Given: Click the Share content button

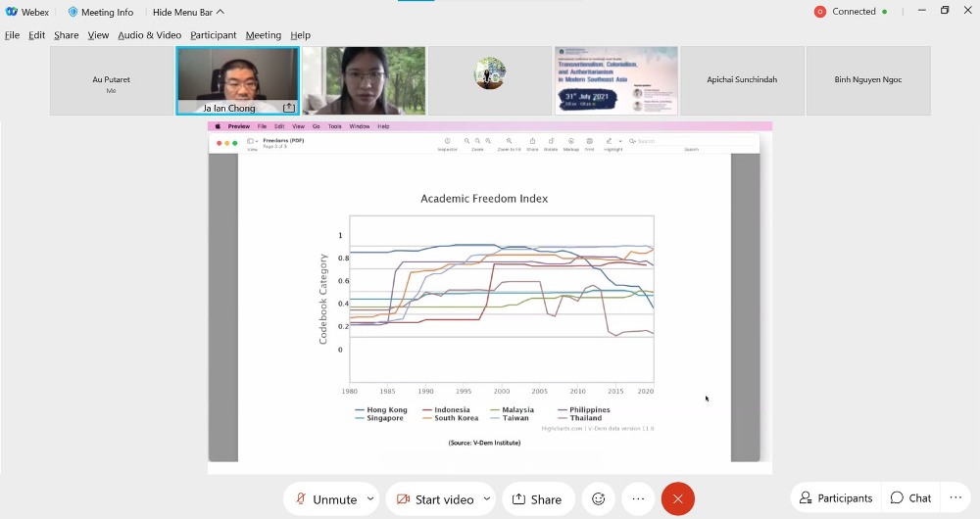Looking at the screenshot, I should point(538,498).
